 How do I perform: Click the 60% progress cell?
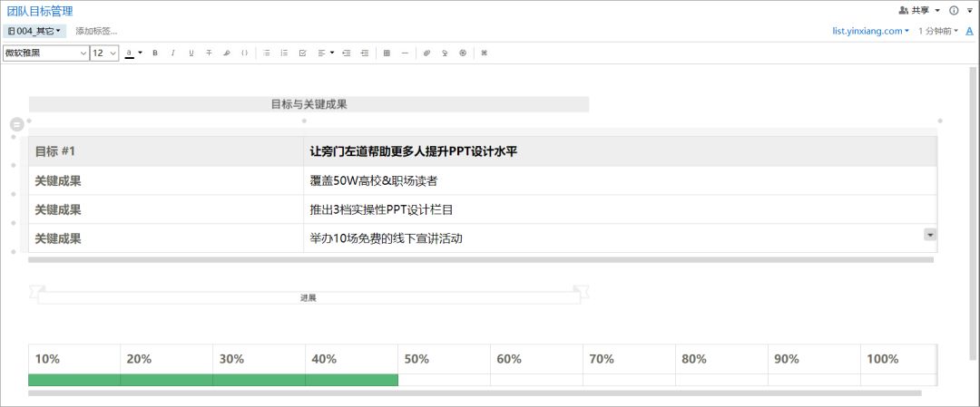536,359
